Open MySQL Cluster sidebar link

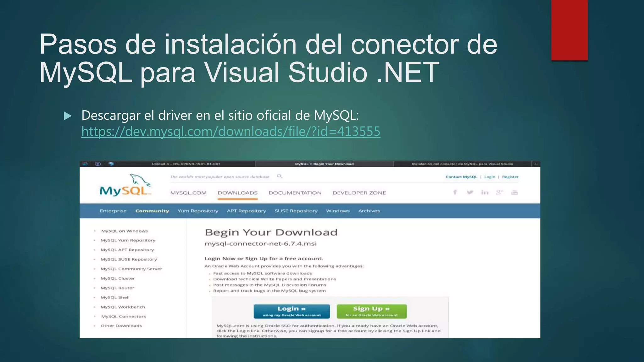tap(118, 278)
